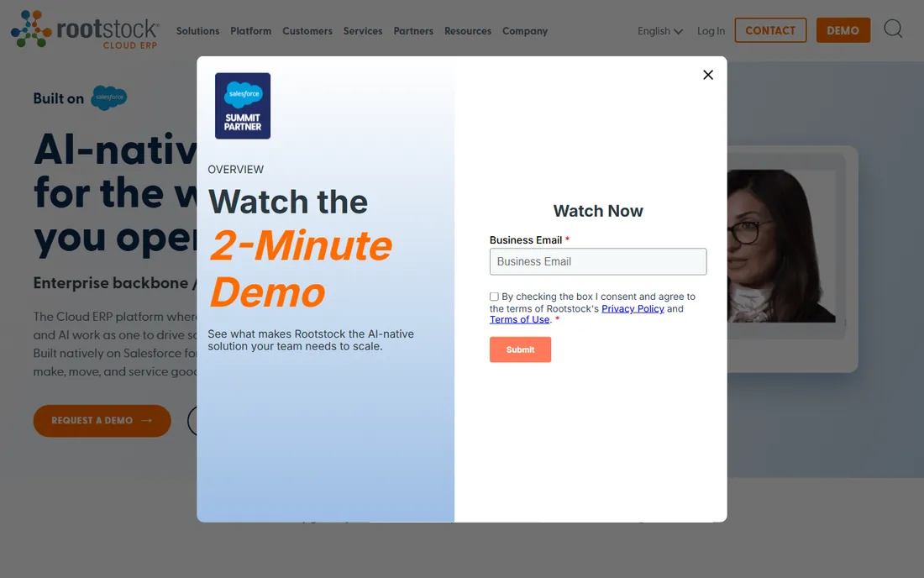Open the Company menu
Image resolution: width=924 pixels, height=578 pixels.
point(525,30)
